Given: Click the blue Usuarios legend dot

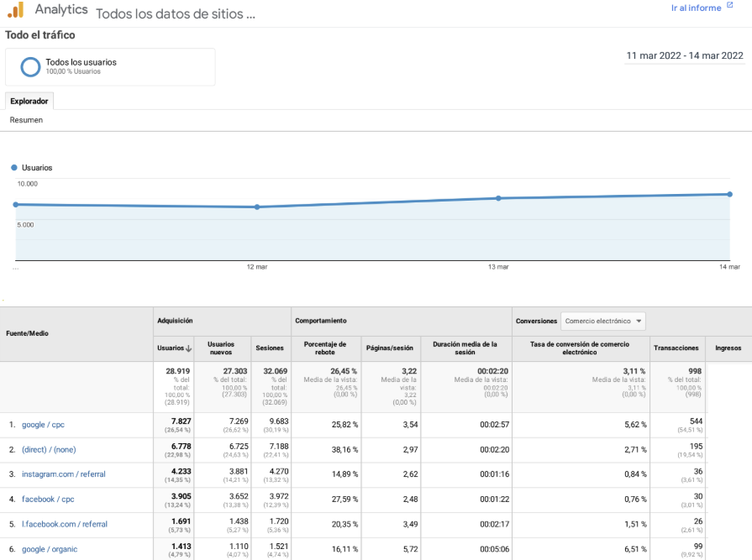Looking at the screenshot, I should point(15,168).
